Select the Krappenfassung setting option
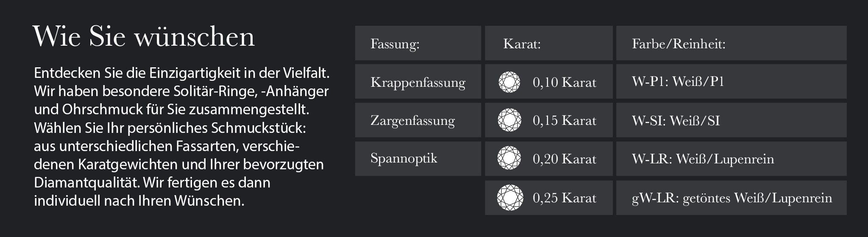Screen dimensions: 868x237 pyautogui.click(x=418, y=82)
